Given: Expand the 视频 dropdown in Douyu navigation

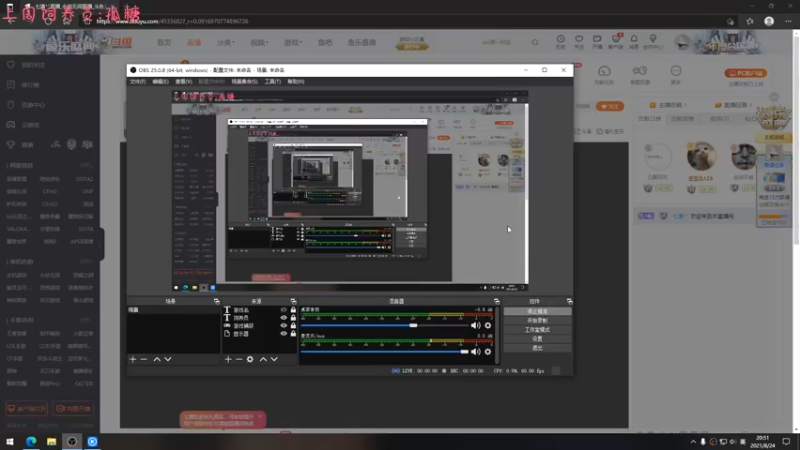Looking at the screenshot, I should [x=259, y=42].
